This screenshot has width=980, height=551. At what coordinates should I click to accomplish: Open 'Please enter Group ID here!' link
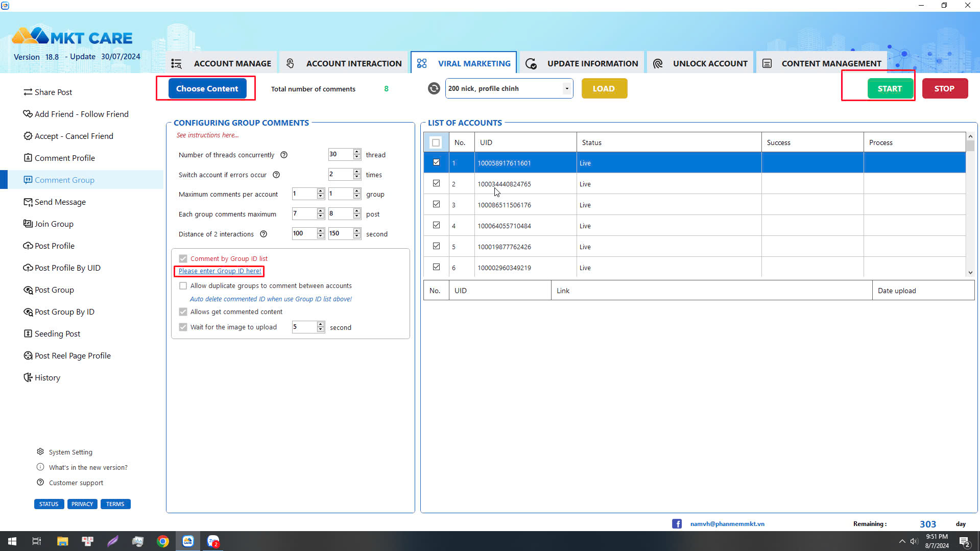(220, 271)
